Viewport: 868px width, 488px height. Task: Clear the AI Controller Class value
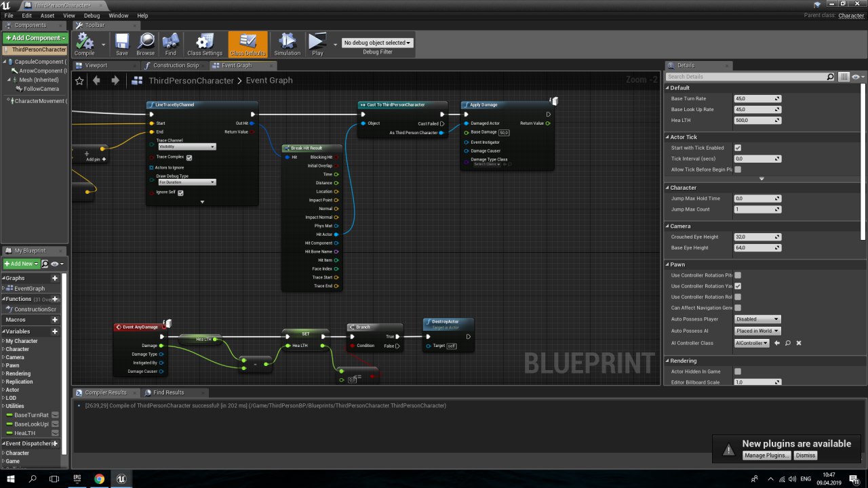tap(799, 343)
